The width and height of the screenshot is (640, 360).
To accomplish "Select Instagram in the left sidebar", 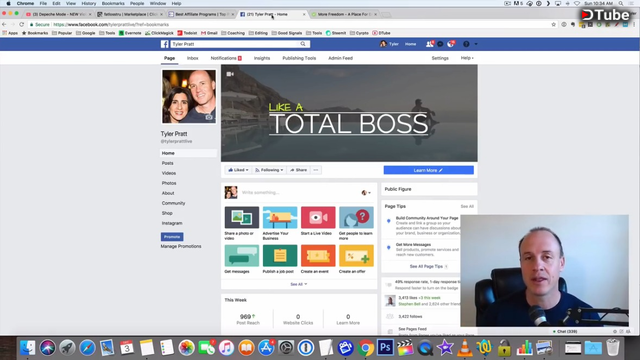I will pyautogui.click(x=172, y=223).
